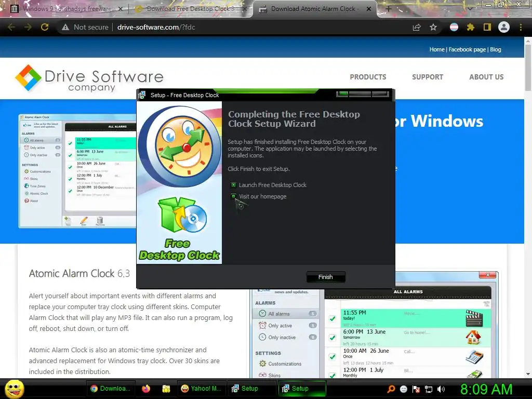The height and width of the screenshot is (399, 532).
Task: Toggle the 11:55 PM alarm checkmark
Action: 332,318
